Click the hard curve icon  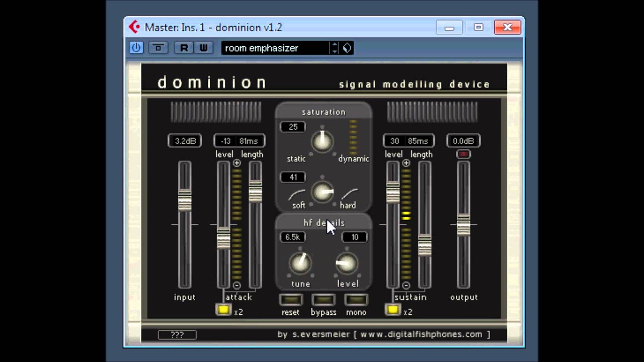pyautogui.click(x=350, y=194)
